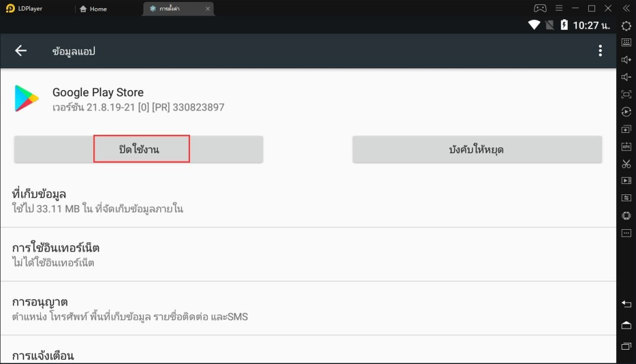
Task: Open the LDPlayer hamburger menu
Action: click(559, 8)
